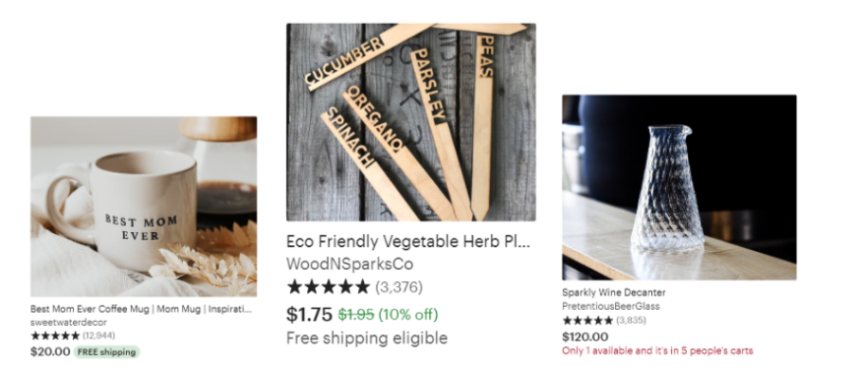Click the $1.75 sale price
The width and height of the screenshot is (868, 376).
[309, 314]
